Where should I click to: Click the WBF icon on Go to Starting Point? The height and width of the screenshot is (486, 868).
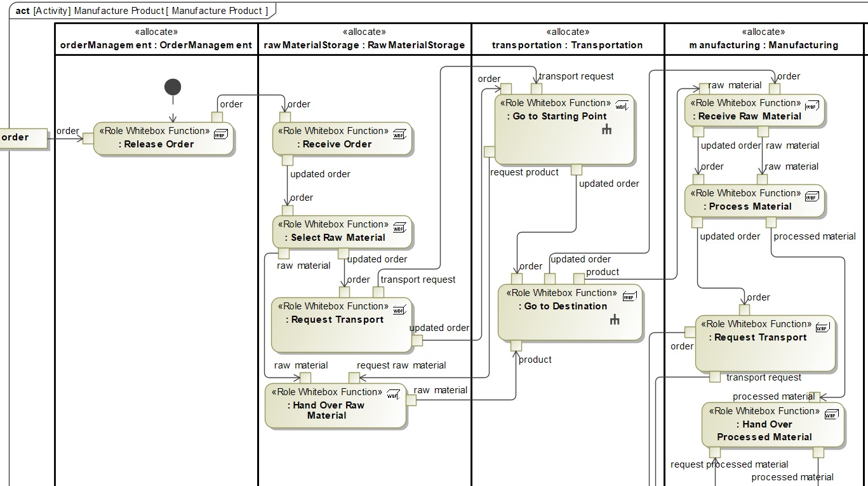click(x=622, y=106)
